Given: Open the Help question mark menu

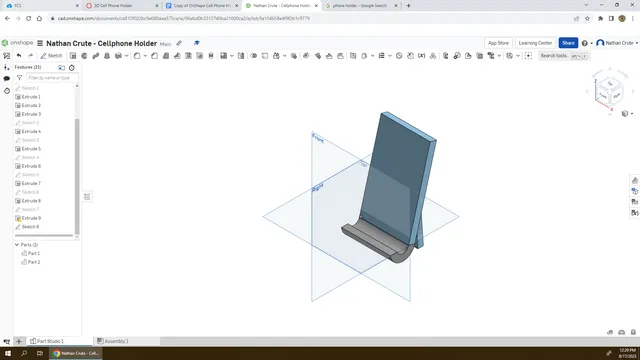Looking at the screenshot, I should pyautogui.click(x=584, y=43).
